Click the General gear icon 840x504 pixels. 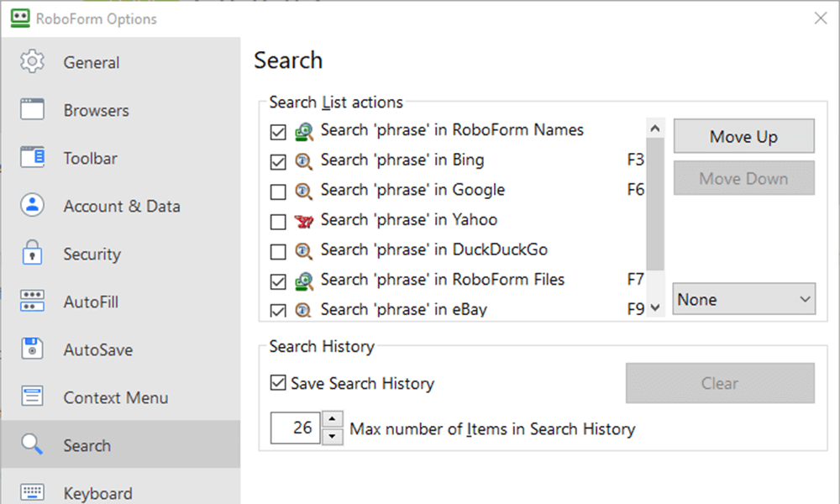[x=32, y=61]
